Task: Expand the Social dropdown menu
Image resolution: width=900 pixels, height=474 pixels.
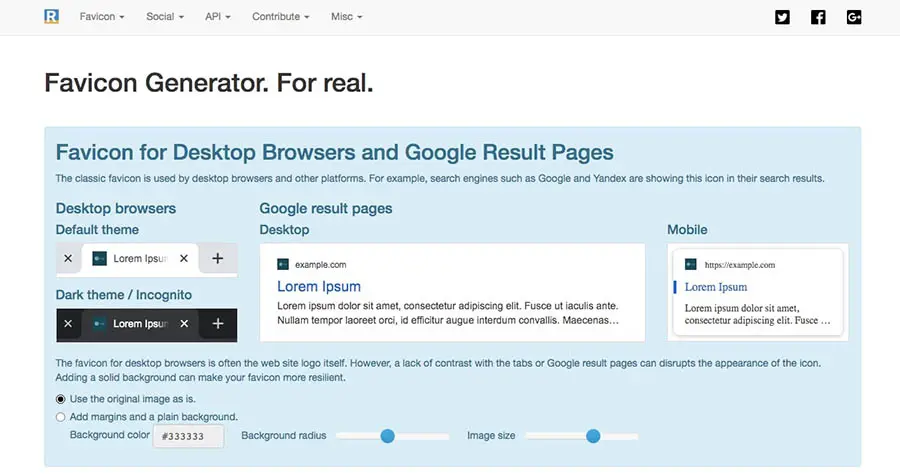Action: pyautogui.click(x=164, y=17)
